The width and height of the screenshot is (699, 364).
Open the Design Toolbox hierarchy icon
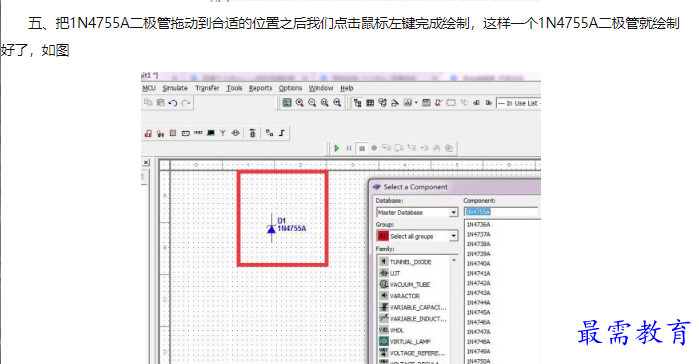point(358,103)
